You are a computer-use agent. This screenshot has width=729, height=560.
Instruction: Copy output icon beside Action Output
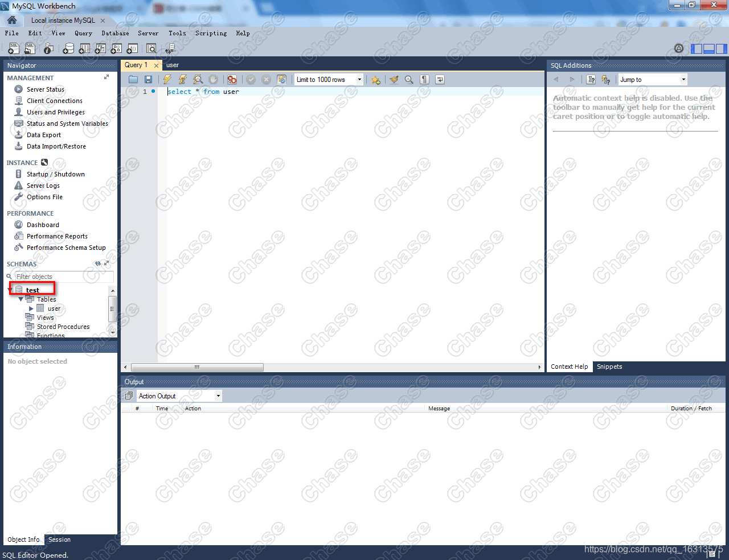(129, 396)
